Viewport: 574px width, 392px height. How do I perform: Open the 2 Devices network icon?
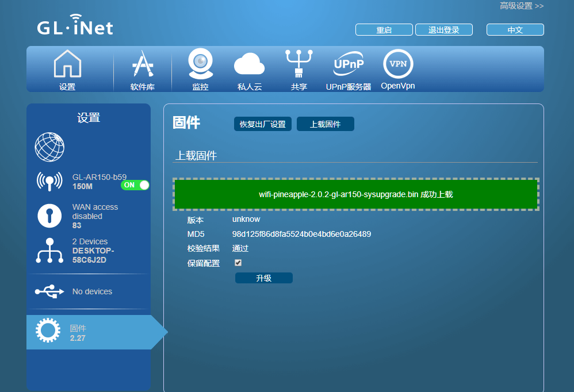[x=49, y=251]
